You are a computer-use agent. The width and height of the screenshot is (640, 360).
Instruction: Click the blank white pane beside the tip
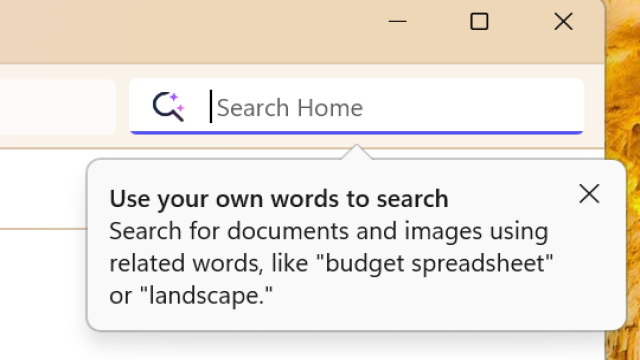coord(43,294)
